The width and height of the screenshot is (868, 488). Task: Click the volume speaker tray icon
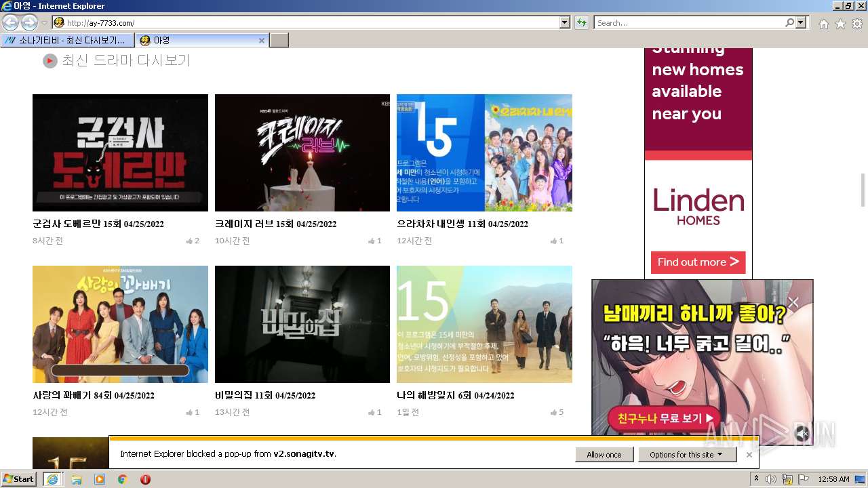[771, 479]
